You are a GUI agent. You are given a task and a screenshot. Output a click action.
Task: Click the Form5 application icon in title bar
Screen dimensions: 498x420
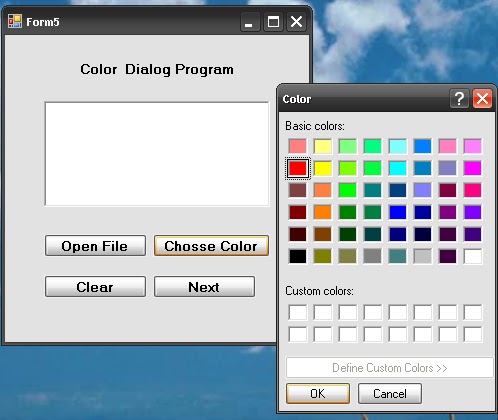[15, 21]
